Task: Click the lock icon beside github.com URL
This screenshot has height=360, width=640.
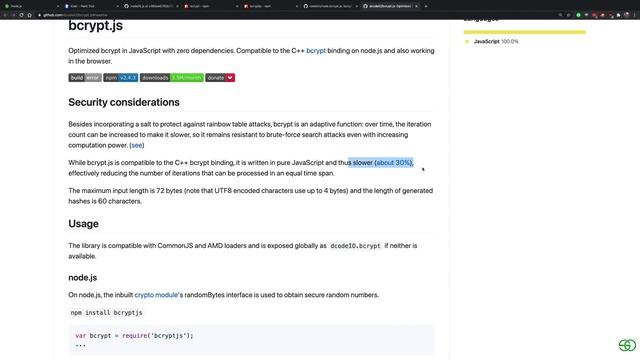Action: click(x=40, y=15)
